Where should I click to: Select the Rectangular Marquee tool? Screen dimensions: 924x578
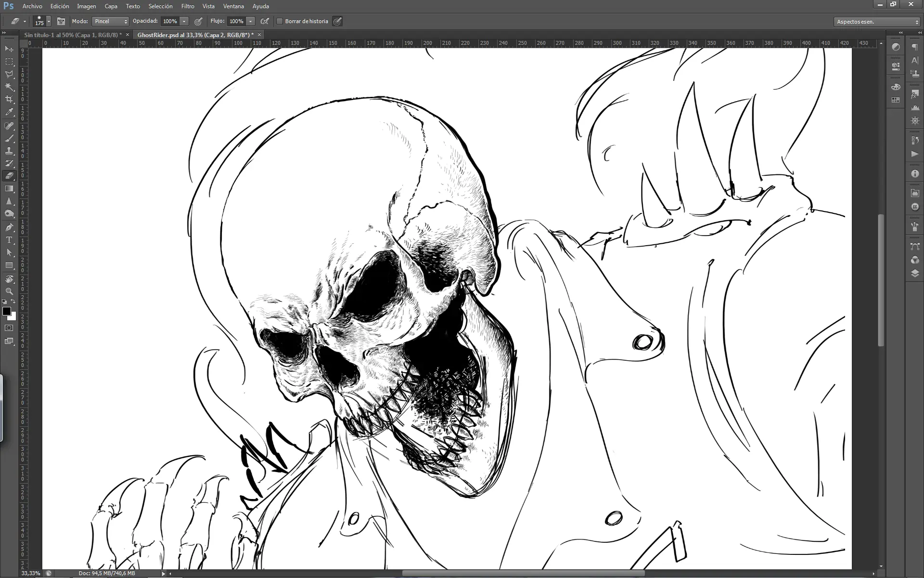pos(9,62)
